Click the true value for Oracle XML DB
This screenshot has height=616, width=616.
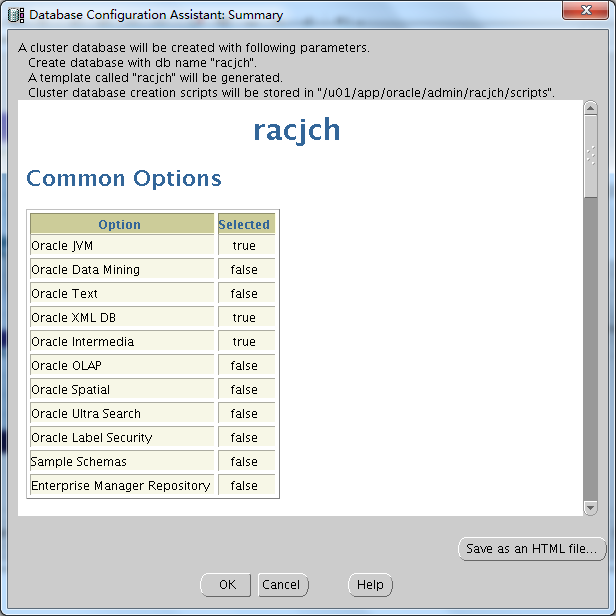[246, 318]
